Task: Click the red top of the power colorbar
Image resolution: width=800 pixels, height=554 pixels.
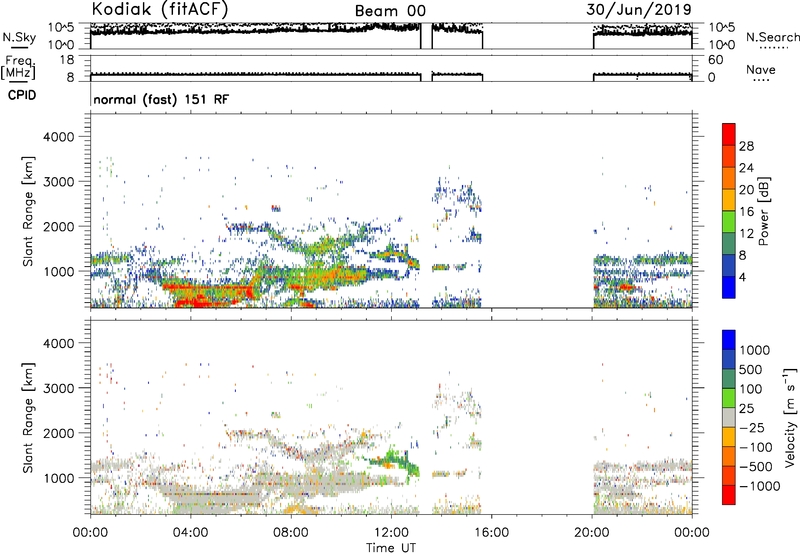Action: tap(729, 133)
